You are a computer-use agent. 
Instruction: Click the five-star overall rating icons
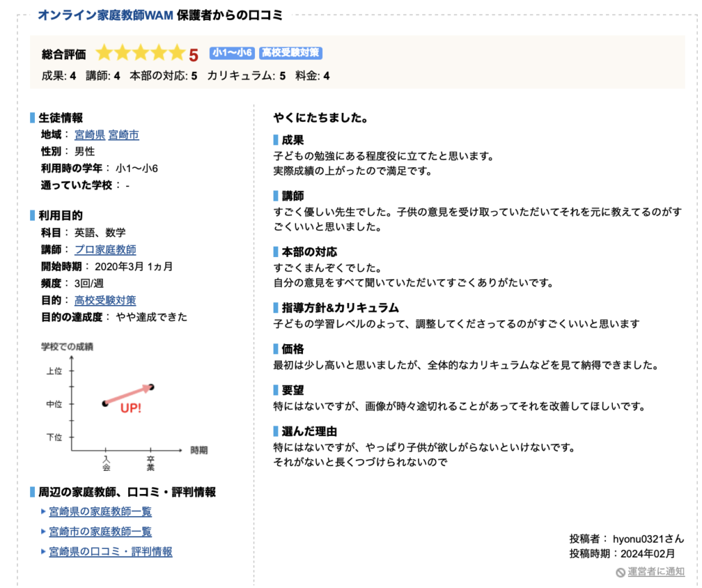[141, 53]
